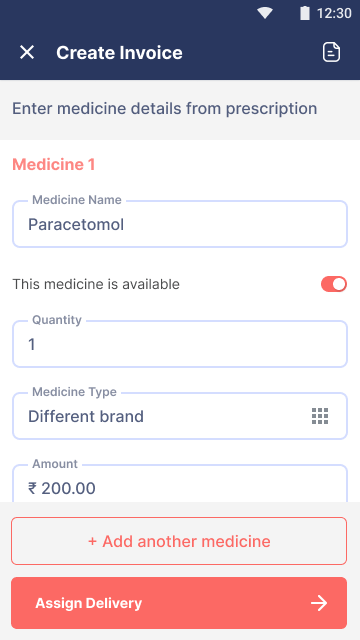Tap the Wi-Fi status icon
Screen dimensions: 360x640
(264, 13)
